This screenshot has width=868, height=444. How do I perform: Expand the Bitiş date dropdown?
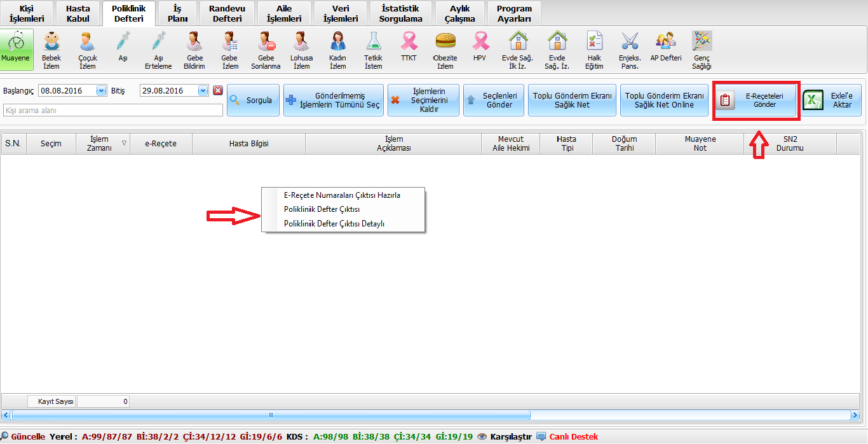coord(203,90)
